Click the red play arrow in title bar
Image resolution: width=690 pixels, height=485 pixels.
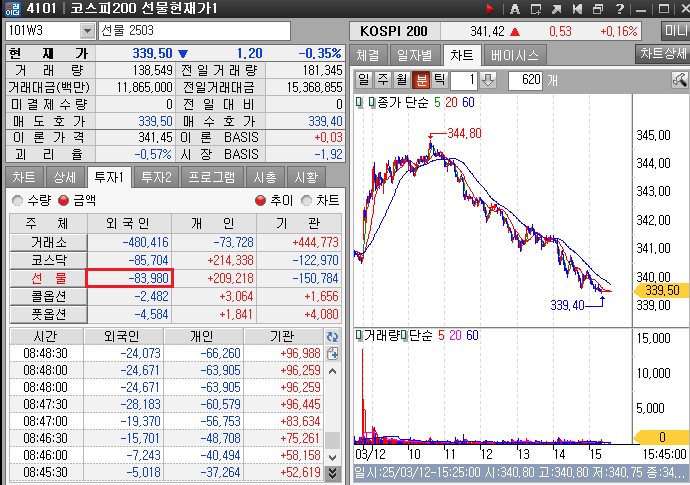click(490, 9)
